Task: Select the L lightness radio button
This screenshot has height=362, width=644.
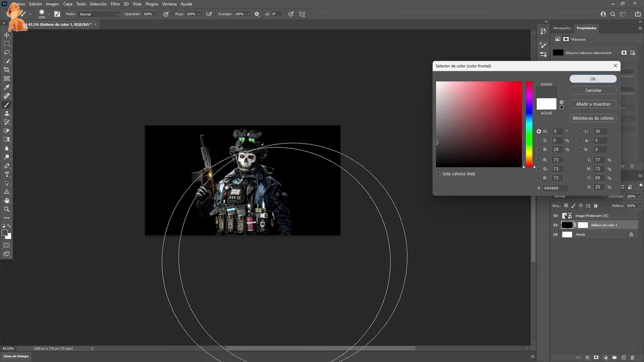Action: point(580,131)
